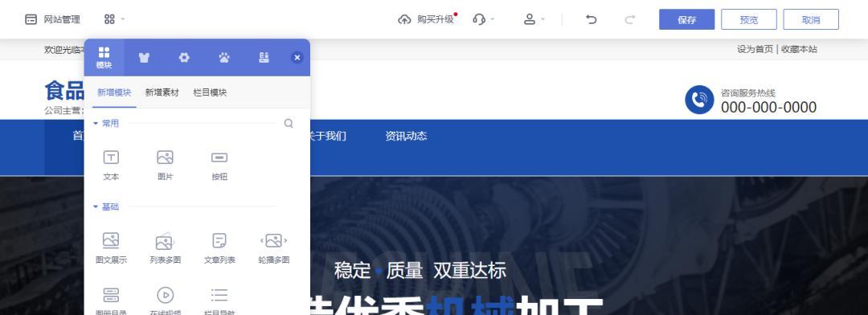The height and width of the screenshot is (315, 868).
Task: Open the shirt-shaped theme icon in the panel header
Action: (x=144, y=58)
